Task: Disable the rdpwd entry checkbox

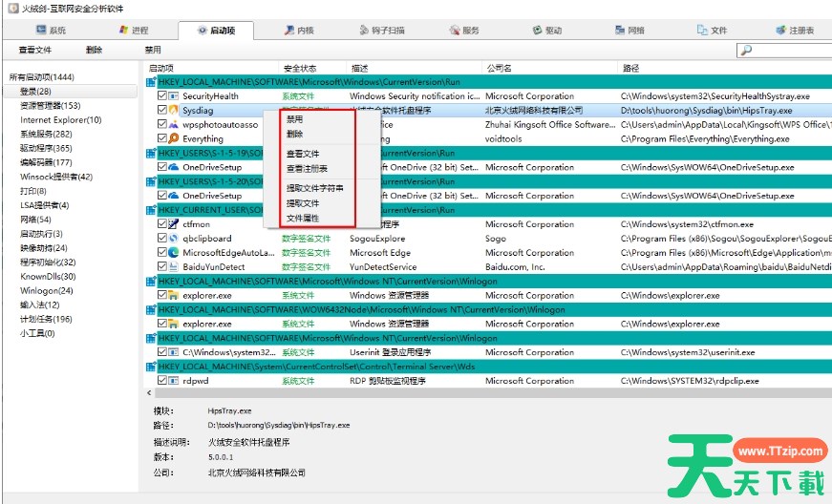Action: [x=162, y=381]
